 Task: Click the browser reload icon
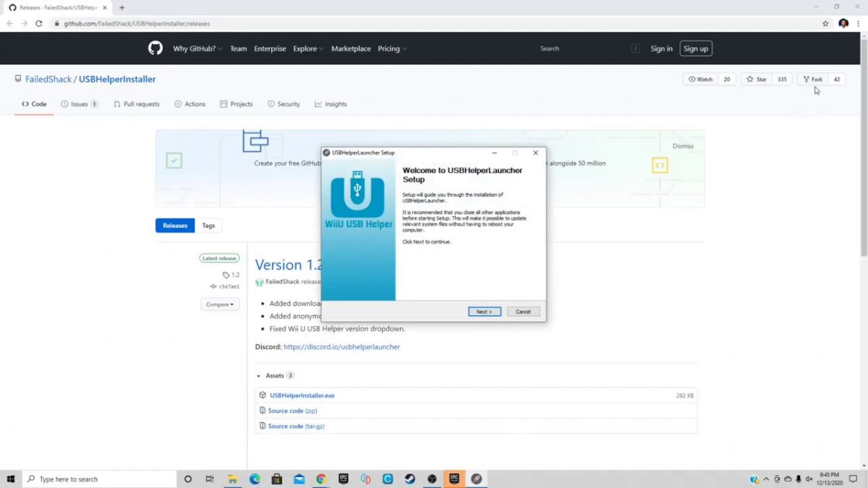coord(39,23)
